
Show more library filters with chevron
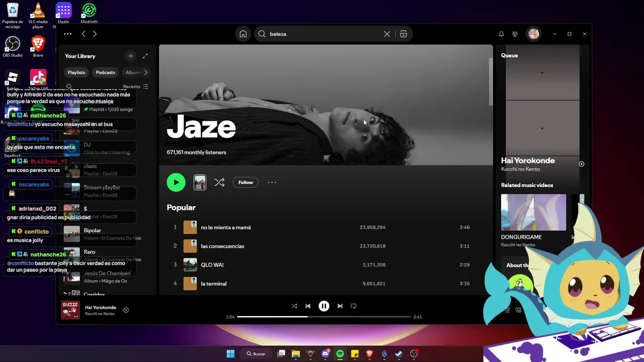(x=146, y=72)
